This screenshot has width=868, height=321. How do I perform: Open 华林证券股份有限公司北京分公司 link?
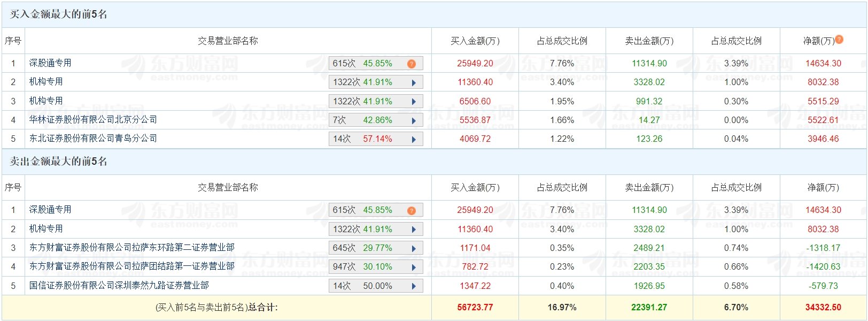[x=93, y=120]
